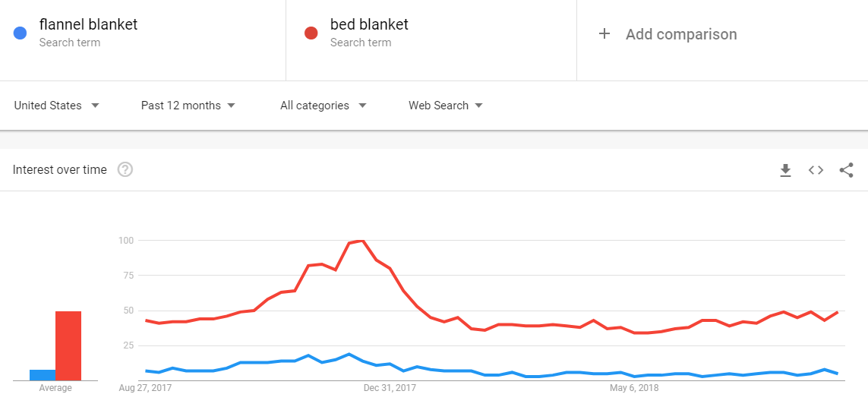
Task: Open the United States region dropdown
Action: (x=56, y=105)
